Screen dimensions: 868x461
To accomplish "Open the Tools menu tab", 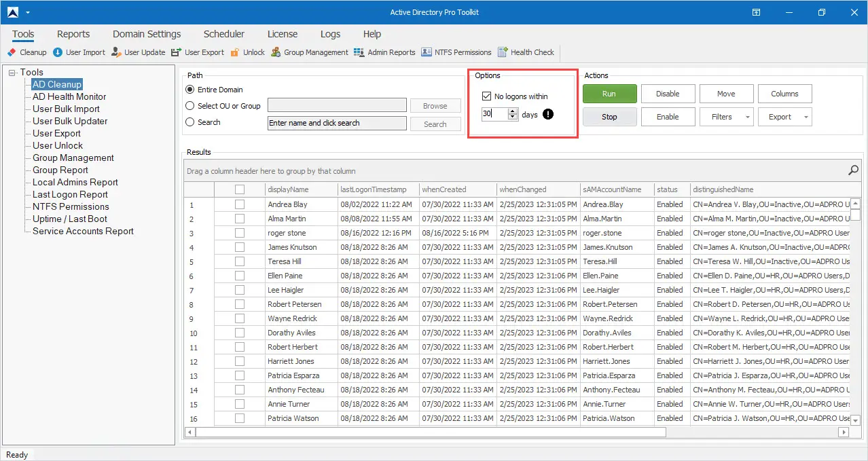I will (x=23, y=34).
